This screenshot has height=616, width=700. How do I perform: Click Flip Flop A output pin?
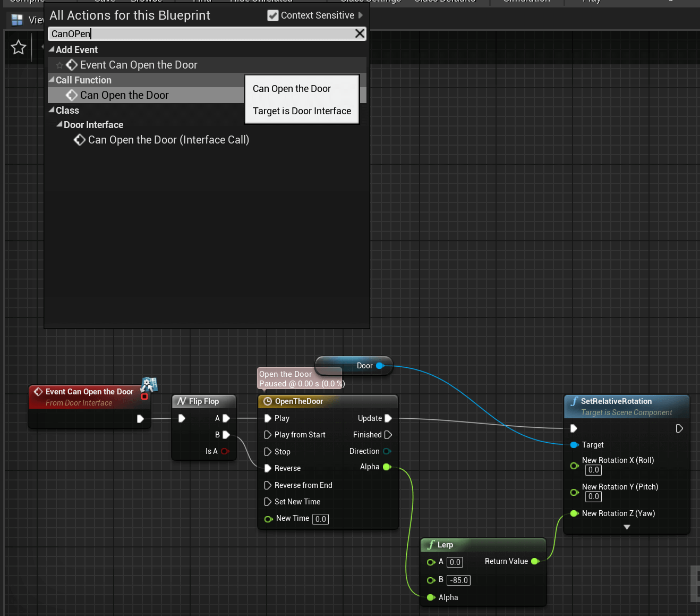pos(226,418)
